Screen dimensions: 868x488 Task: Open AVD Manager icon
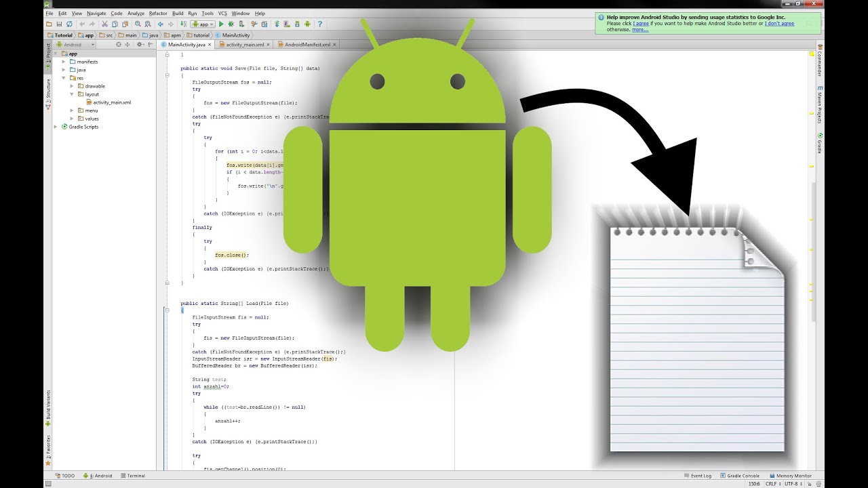(286, 24)
